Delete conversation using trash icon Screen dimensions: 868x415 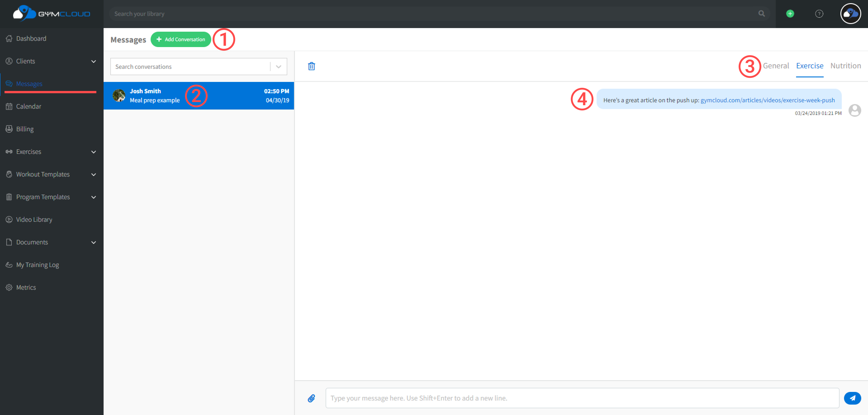point(311,66)
